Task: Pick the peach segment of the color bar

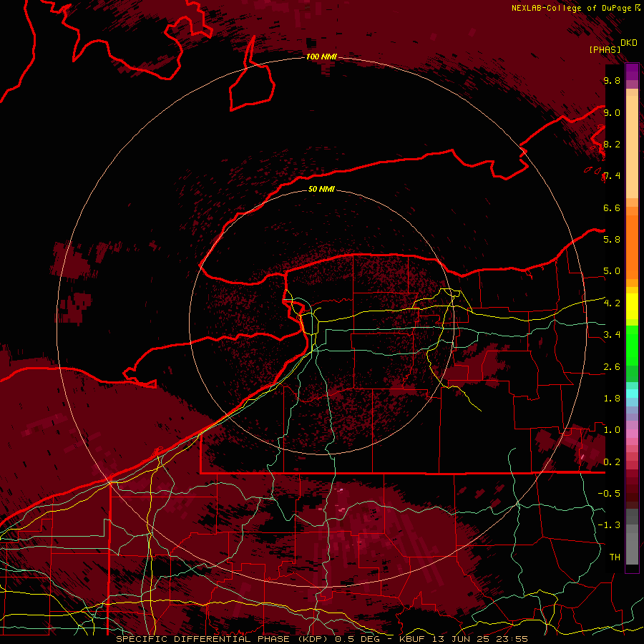Action: coord(632,148)
